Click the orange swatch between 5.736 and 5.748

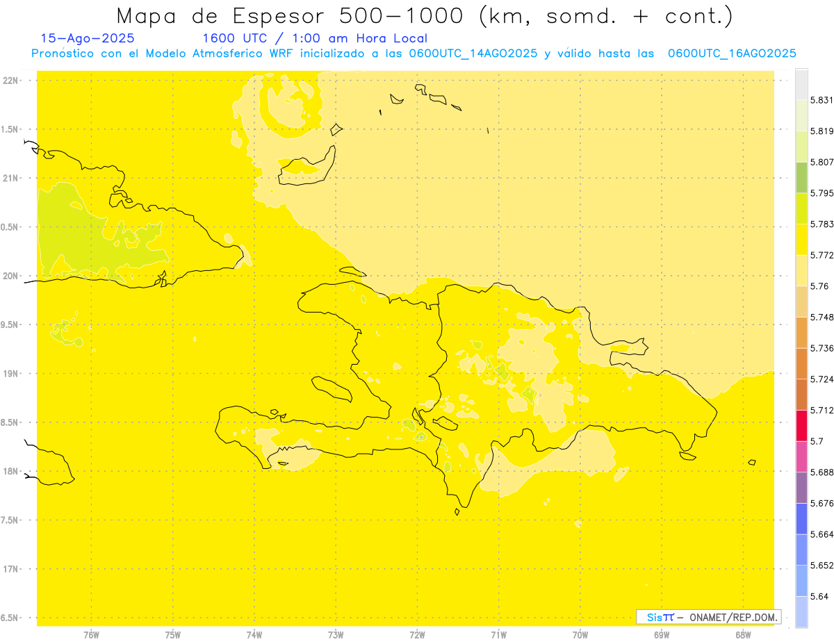click(801, 332)
